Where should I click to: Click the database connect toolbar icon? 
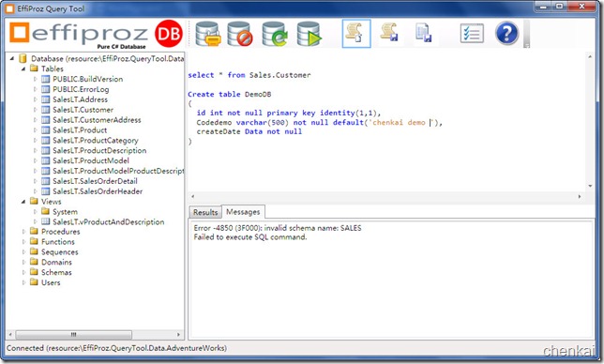(208, 34)
